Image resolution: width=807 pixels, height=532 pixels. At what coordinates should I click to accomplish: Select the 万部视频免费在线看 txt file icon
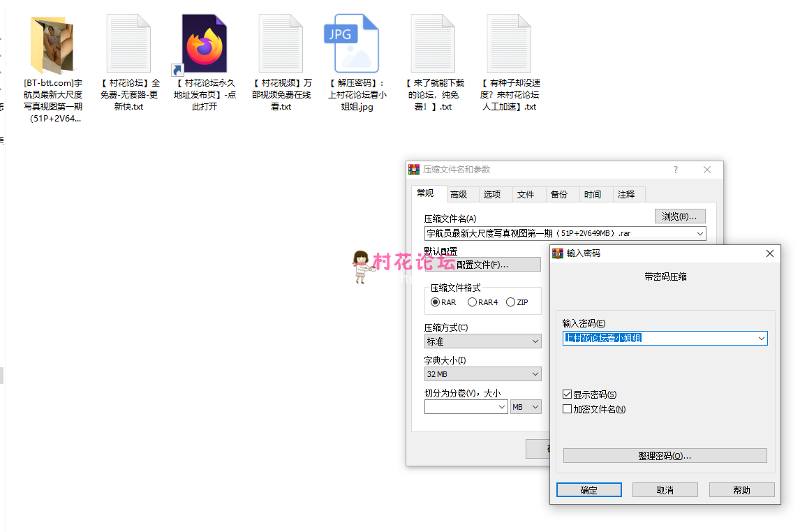[281, 44]
